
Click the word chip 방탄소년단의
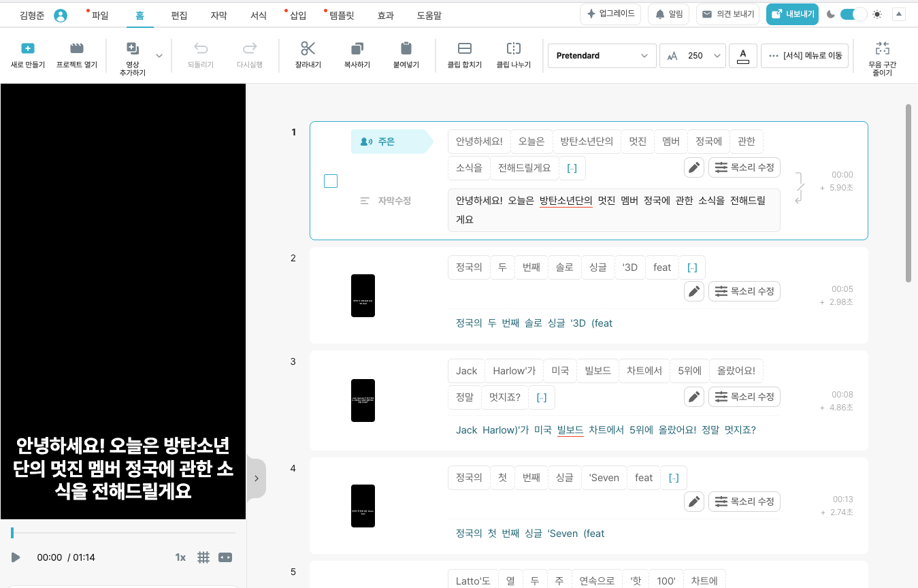pos(587,142)
